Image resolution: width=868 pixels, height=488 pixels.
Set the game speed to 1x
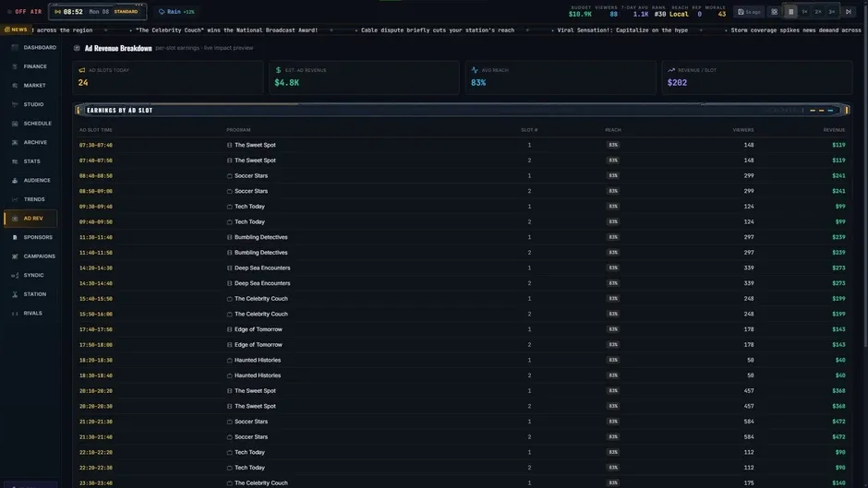point(804,12)
